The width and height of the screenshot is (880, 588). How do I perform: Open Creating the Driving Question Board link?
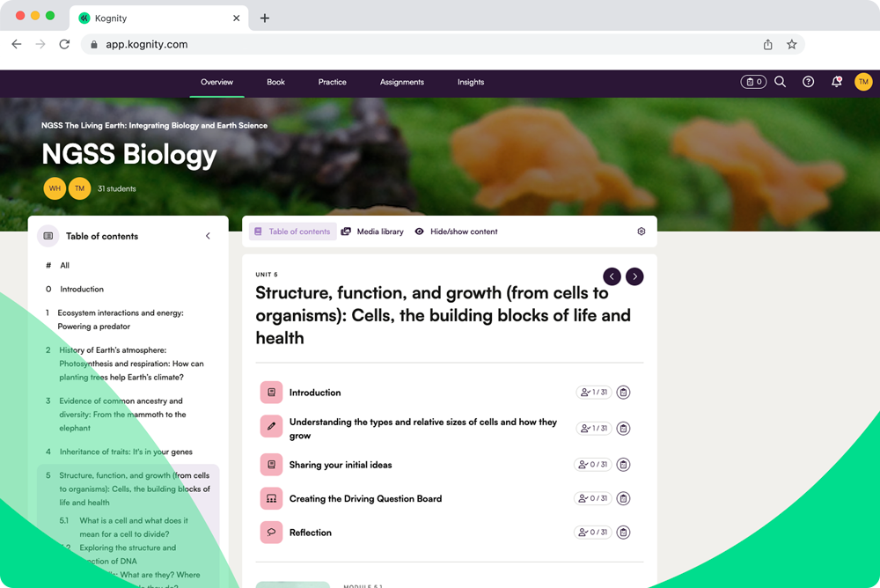pyautogui.click(x=365, y=499)
